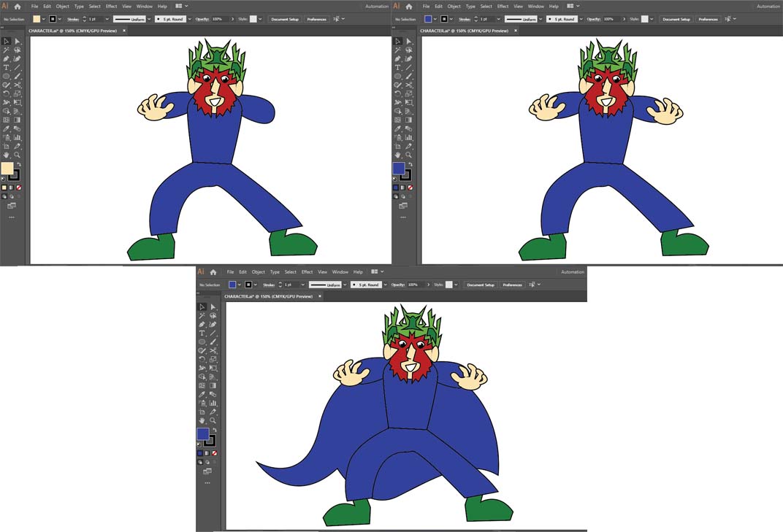Choose the Lasso tool in top-left window
Image resolution: width=783 pixels, height=532 pixels.
(17, 50)
